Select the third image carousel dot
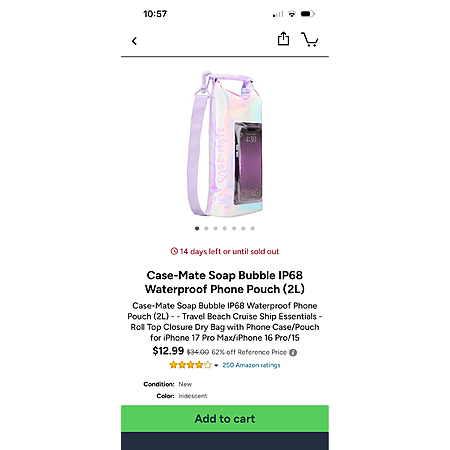Viewport: 450px width, 450px height. coord(216,228)
